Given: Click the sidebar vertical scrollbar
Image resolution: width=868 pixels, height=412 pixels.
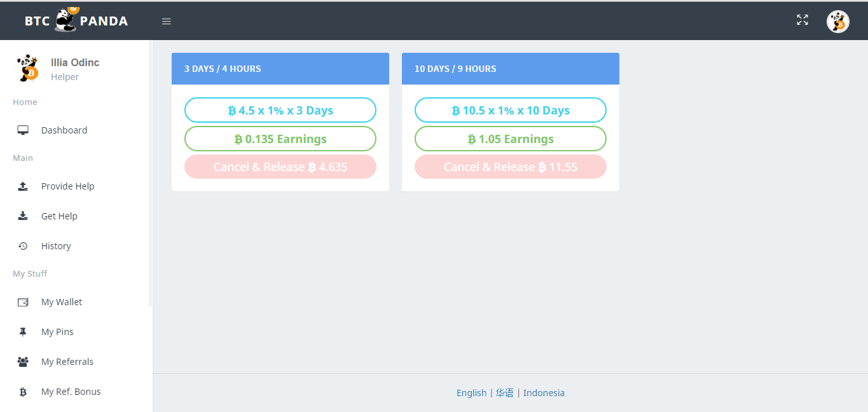Looking at the screenshot, I should 151,174.
